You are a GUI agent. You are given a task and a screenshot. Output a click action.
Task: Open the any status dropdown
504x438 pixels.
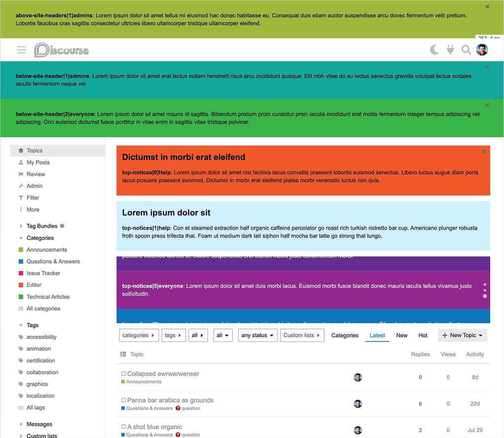[x=258, y=336]
